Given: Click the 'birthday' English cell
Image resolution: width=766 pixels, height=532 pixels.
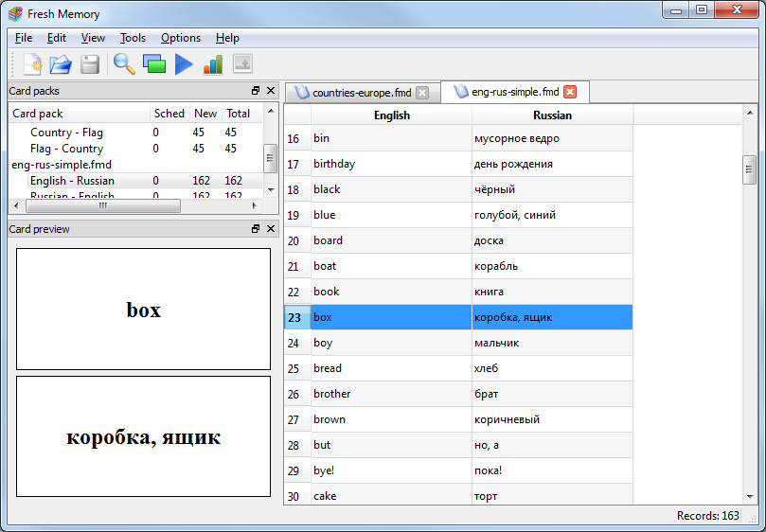Looking at the screenshot, I should [x=391, y=164].
